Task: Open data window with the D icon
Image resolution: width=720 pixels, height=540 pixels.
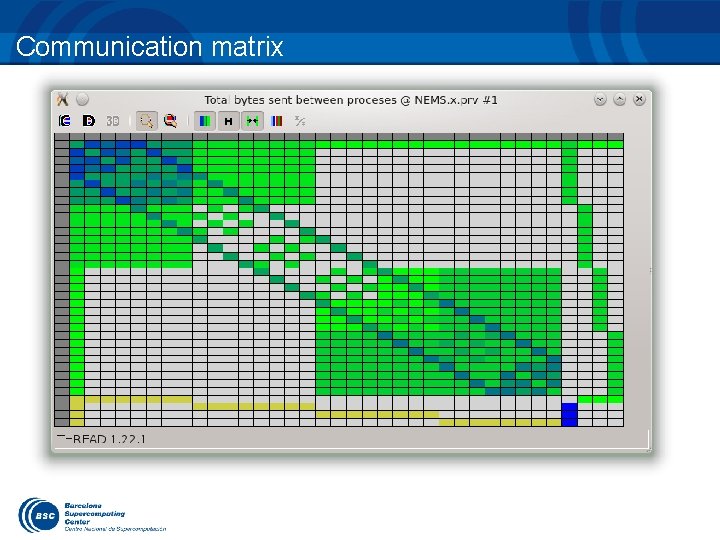Action: pos(89,121)
